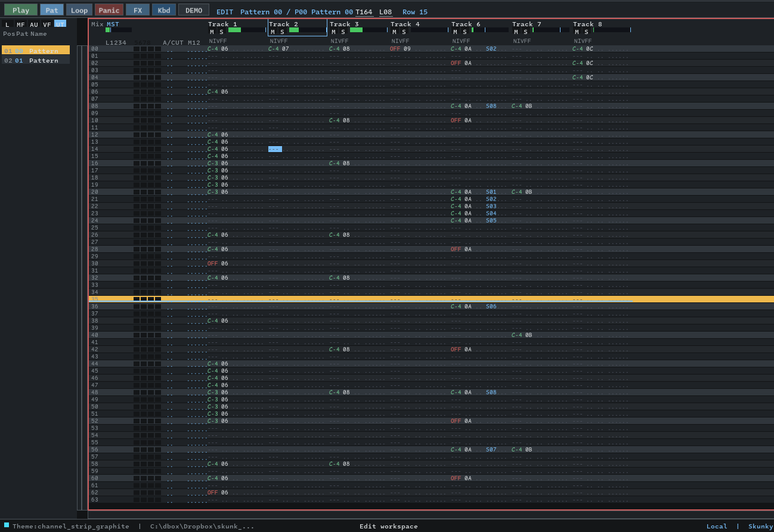Mute Track 2 with its M button
The height and width of the screenshot is (532, 774).
click(x=273, y=32)
